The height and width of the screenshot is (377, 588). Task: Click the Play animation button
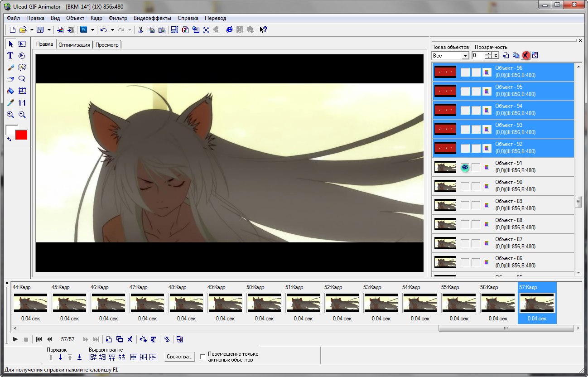point(15,339)
